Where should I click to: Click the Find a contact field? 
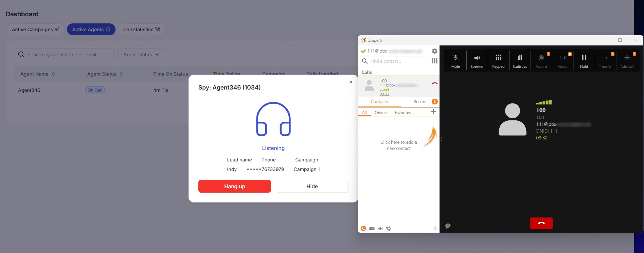395,61
